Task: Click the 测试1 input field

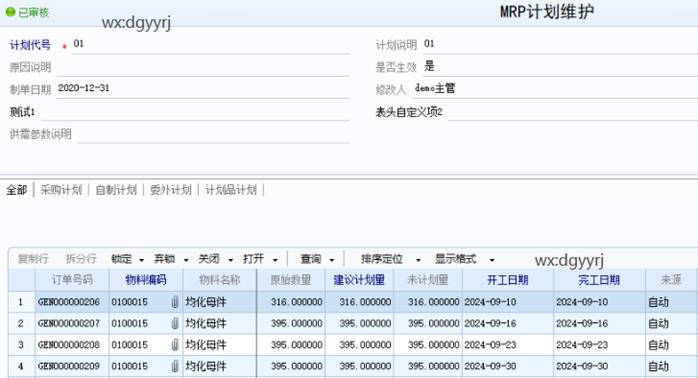Action: click(x=195, y=111)
